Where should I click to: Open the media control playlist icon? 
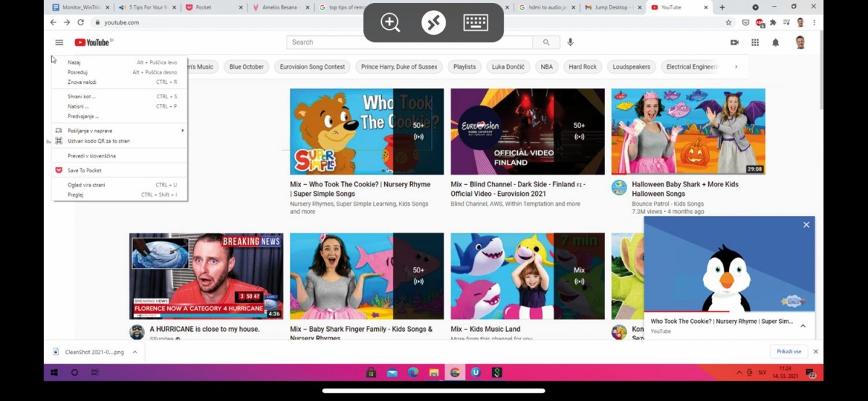coord(787,22)
